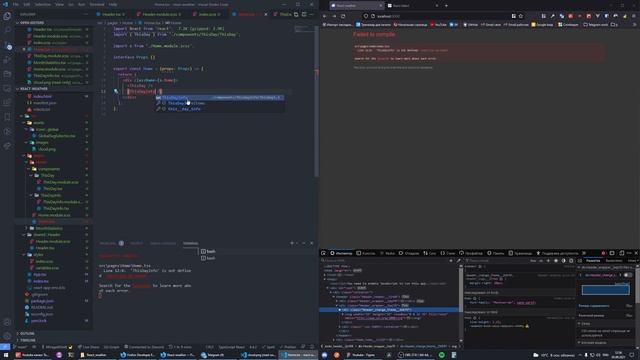Click the notification bell in VS Code status bar

(x=312, y=347)
